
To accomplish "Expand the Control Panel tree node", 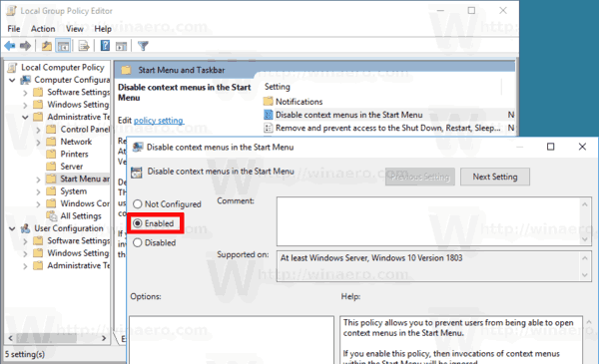I will pos(38,130).
